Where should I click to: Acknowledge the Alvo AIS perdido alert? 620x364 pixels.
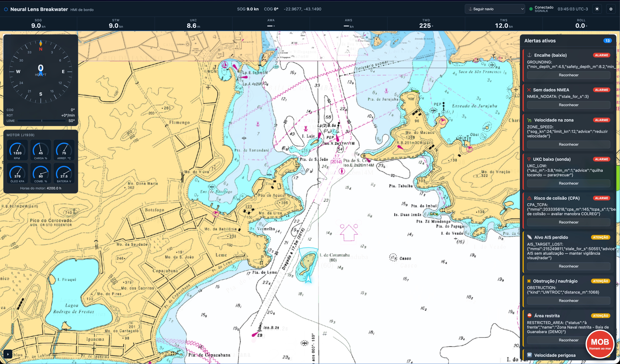point(568,266)
